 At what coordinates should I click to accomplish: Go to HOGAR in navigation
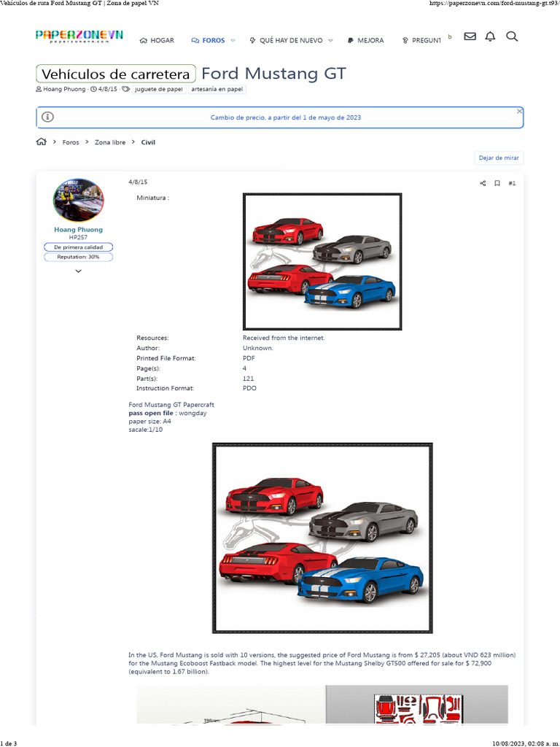[157, 41]
